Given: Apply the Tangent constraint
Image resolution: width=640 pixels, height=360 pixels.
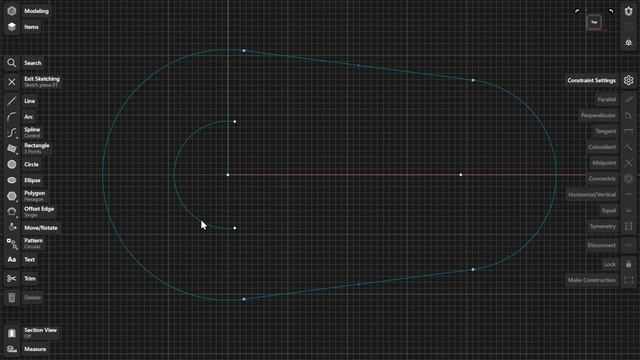Looking at the screenshot, I should click(x=629, y=131).
